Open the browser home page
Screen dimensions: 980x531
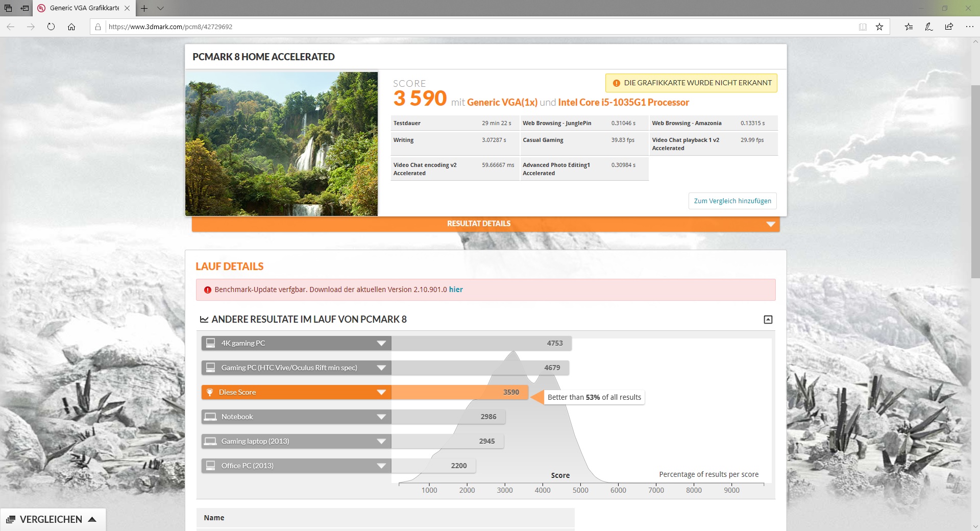coord(71,27)
